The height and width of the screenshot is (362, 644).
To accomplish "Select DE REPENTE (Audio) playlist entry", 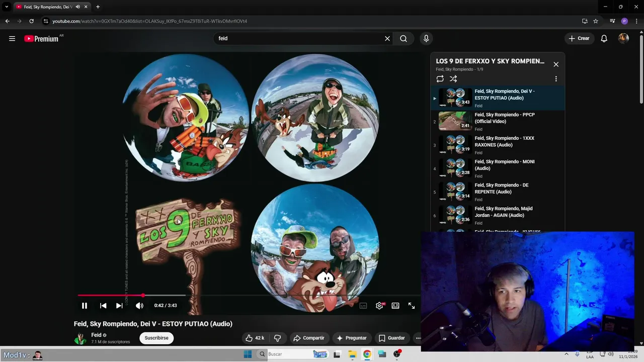I will 498,192.
